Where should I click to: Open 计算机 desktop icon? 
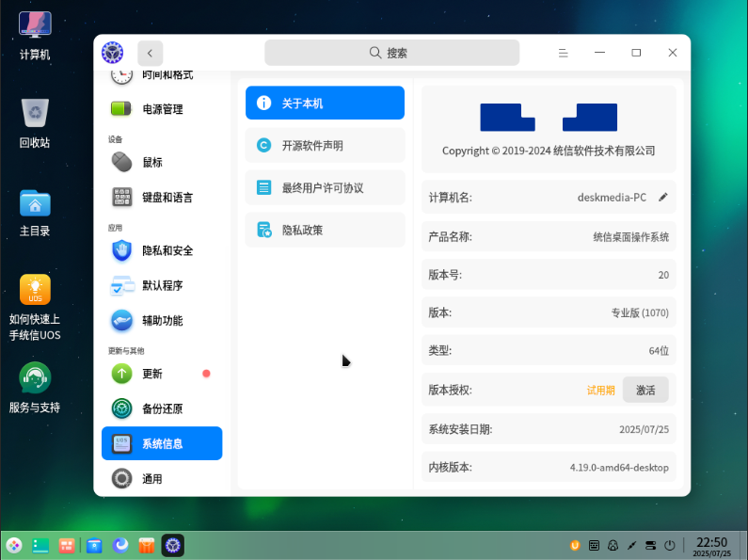click(35, 37)
